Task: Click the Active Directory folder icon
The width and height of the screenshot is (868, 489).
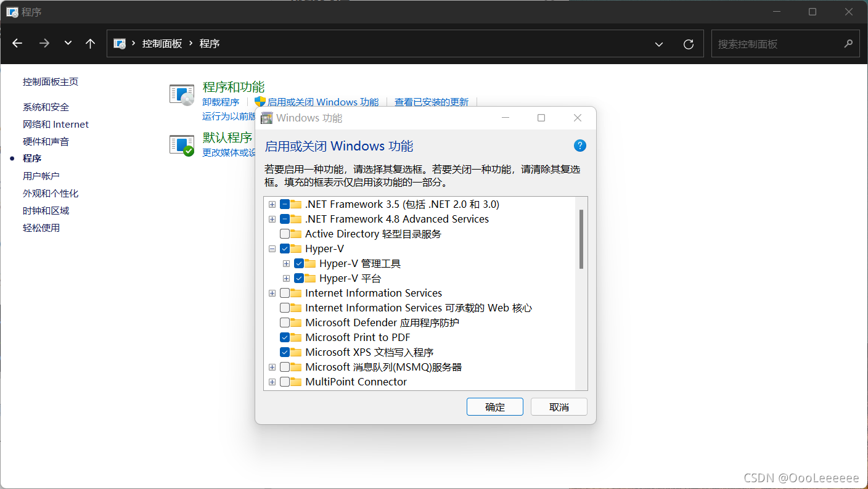Action: 297,234
